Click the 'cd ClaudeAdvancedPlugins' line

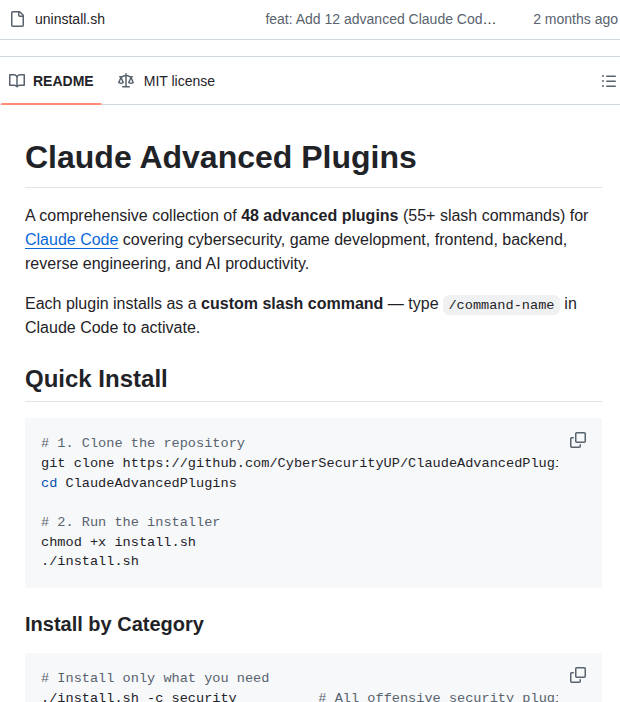point(139,483)
